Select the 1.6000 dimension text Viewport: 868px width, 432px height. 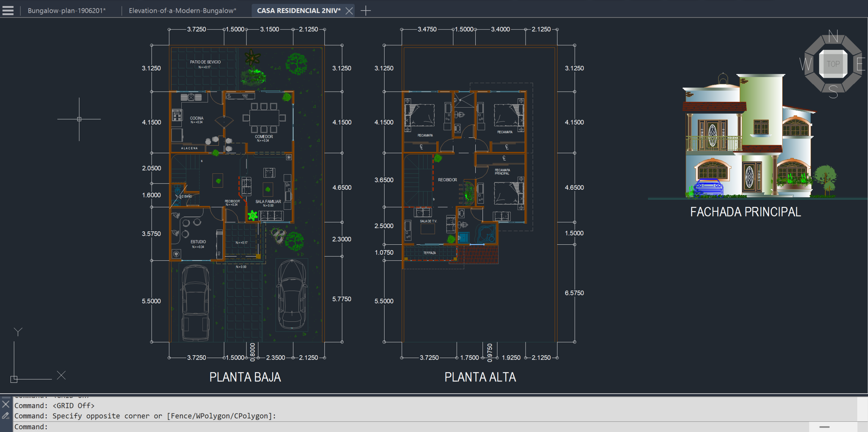(x=152, y=195)
